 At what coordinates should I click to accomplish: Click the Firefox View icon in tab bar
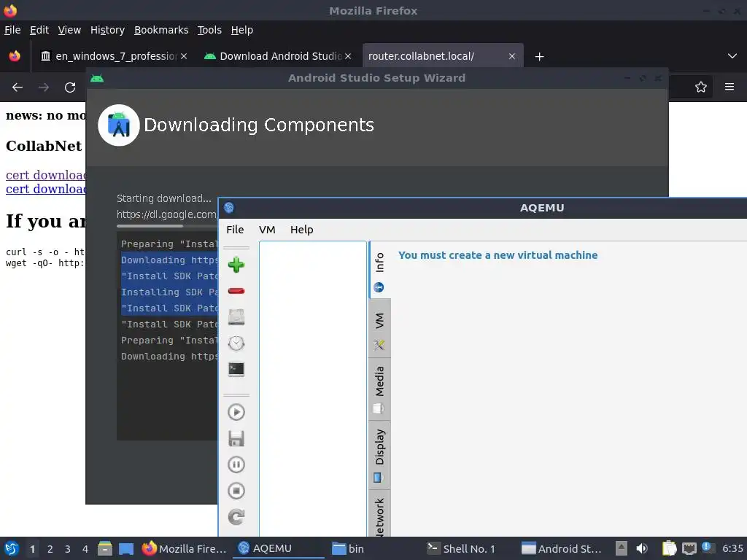[x=15, y=56]
